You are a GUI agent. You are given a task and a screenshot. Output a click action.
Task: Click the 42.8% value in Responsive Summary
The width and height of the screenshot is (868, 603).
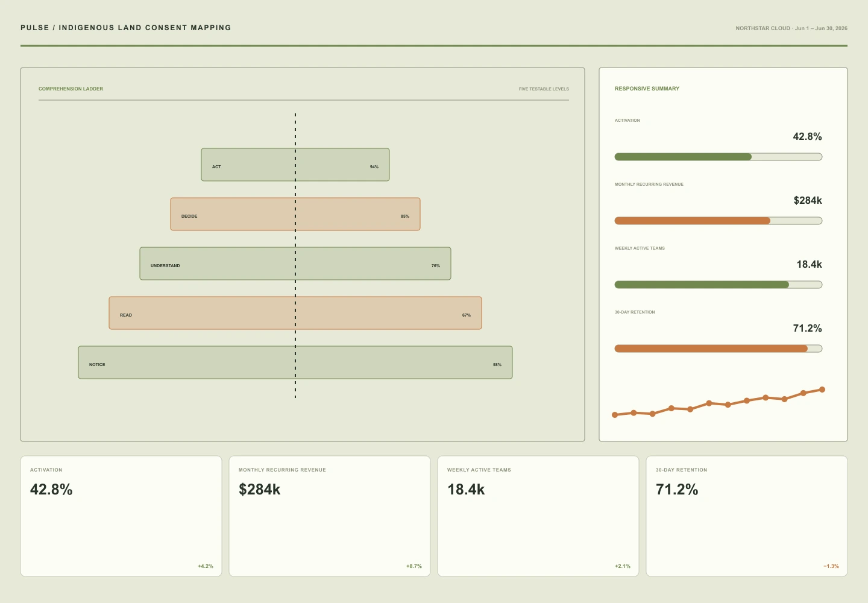808,137
